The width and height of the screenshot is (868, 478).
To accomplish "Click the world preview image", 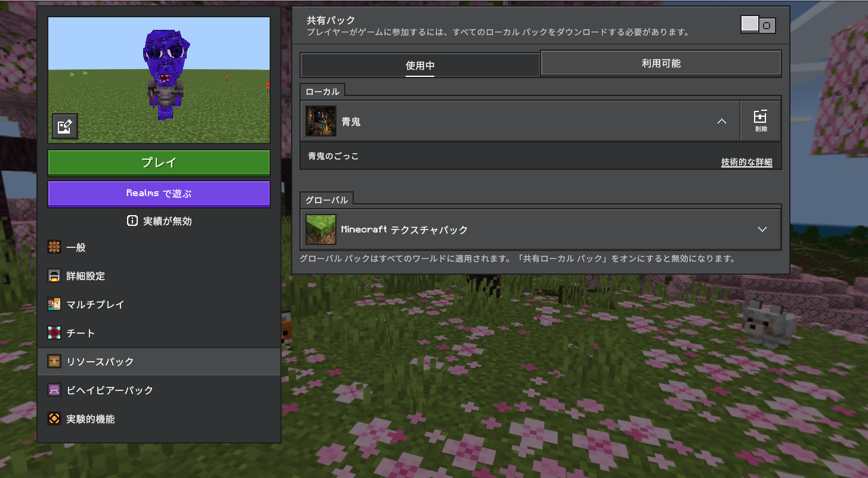I will (x=159, y=80).
